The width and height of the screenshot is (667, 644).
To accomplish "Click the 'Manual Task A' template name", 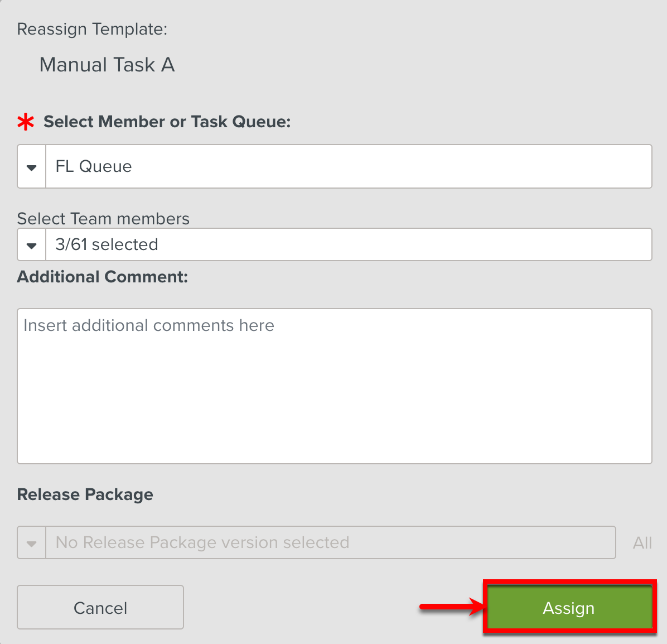I will (x=107, y=65).
